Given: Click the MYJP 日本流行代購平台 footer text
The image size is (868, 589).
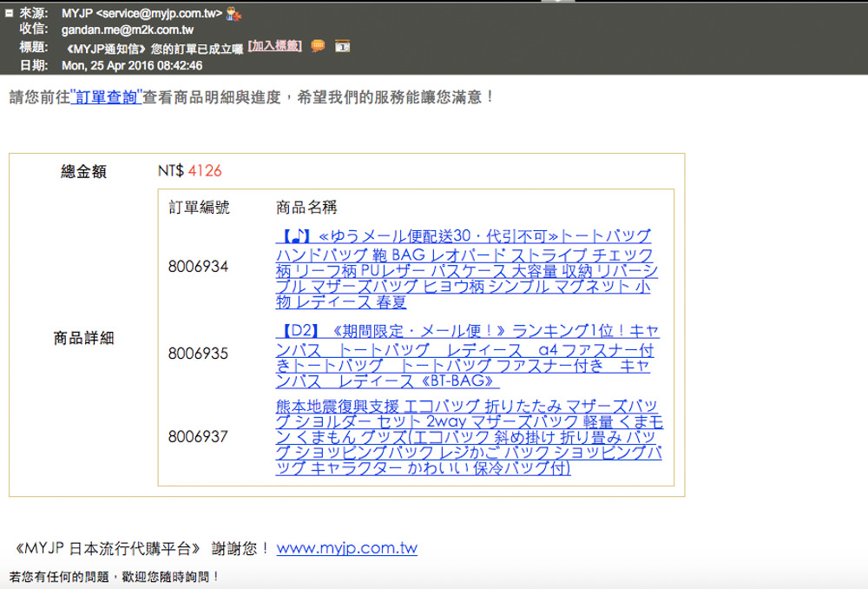Looking at the screenshot, I should 108,548.
